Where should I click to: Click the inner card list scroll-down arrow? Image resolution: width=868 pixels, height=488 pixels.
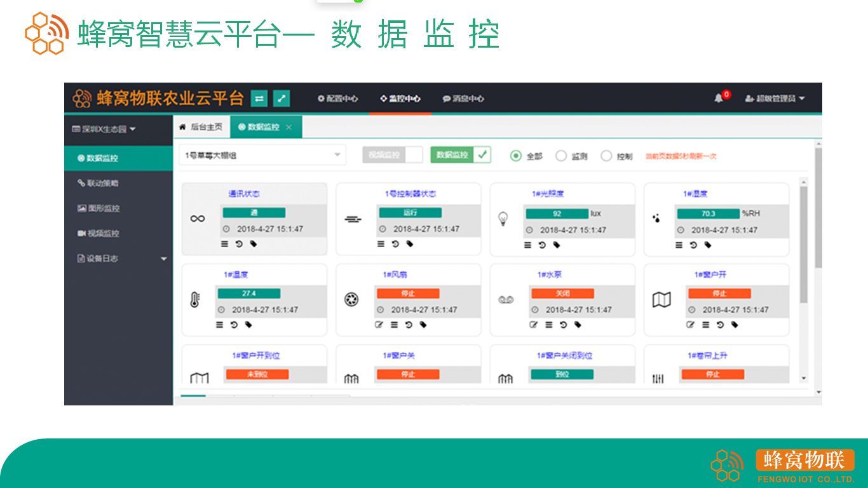[x=804, y=378]
